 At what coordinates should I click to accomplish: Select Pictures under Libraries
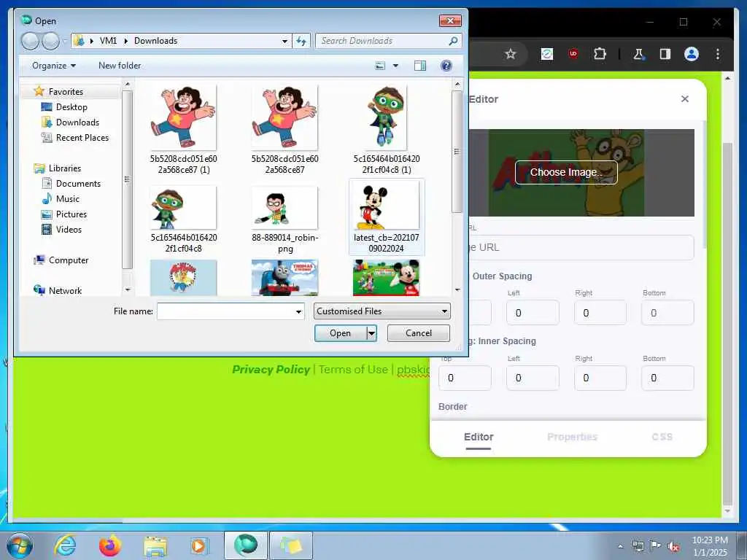71,214
